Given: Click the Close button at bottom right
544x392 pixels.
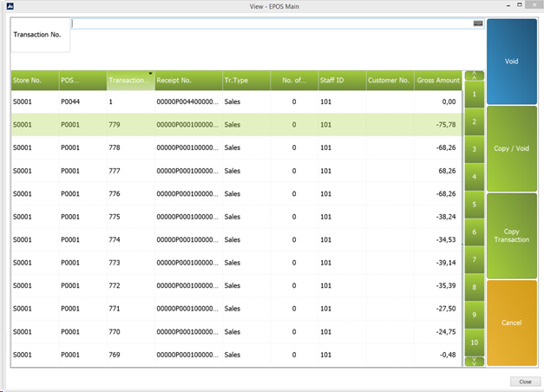Looking at the screenshot, I should [x=524, y=381].
